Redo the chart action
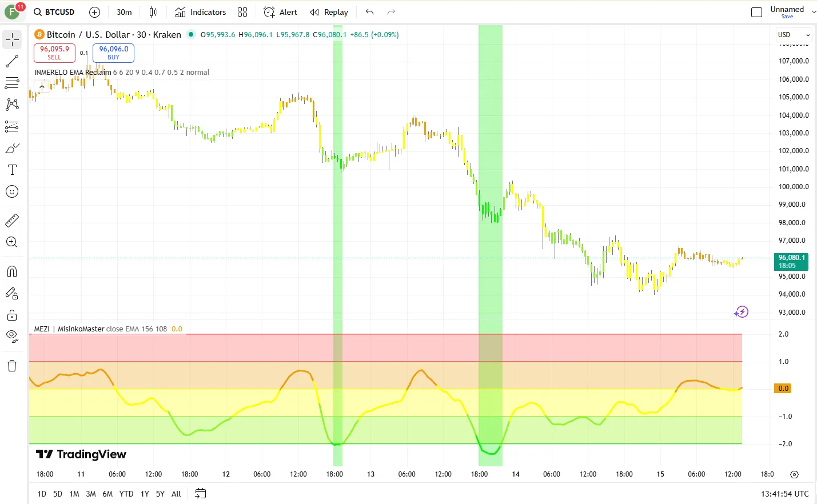This screenshot has height=504, width=817. click(x=391, y=12)
